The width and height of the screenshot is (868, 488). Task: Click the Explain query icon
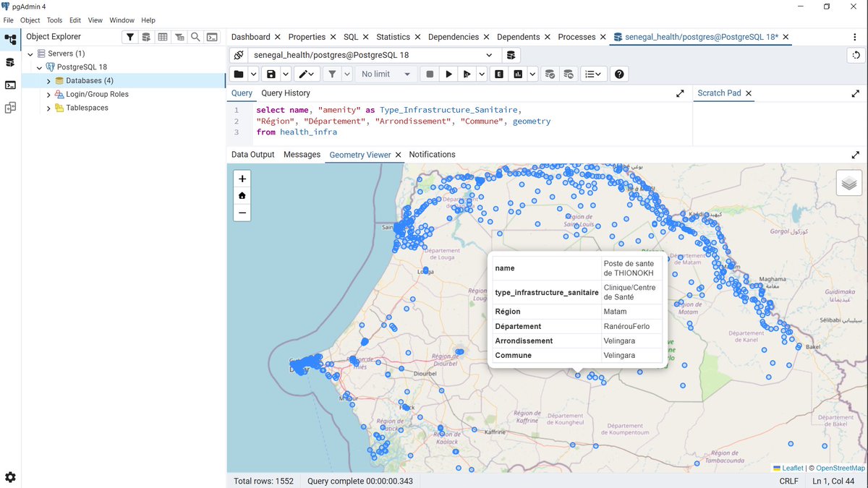499,74
